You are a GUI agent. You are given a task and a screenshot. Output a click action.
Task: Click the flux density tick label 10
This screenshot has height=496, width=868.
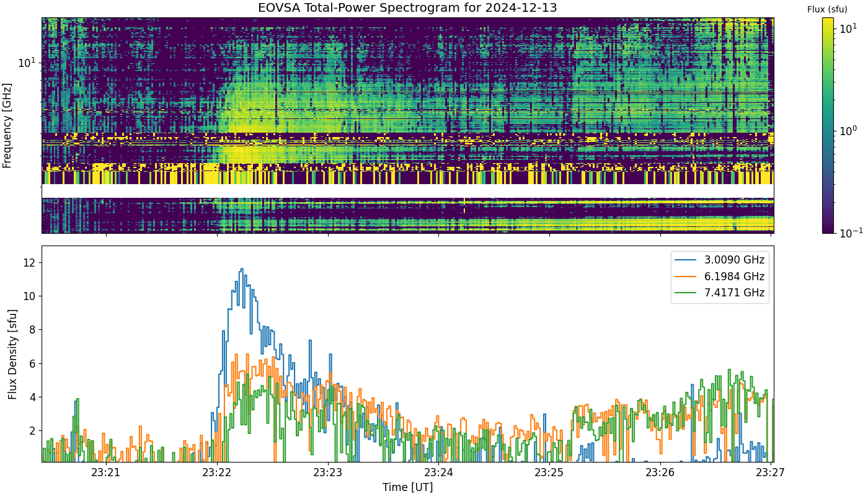coord(30,296)
